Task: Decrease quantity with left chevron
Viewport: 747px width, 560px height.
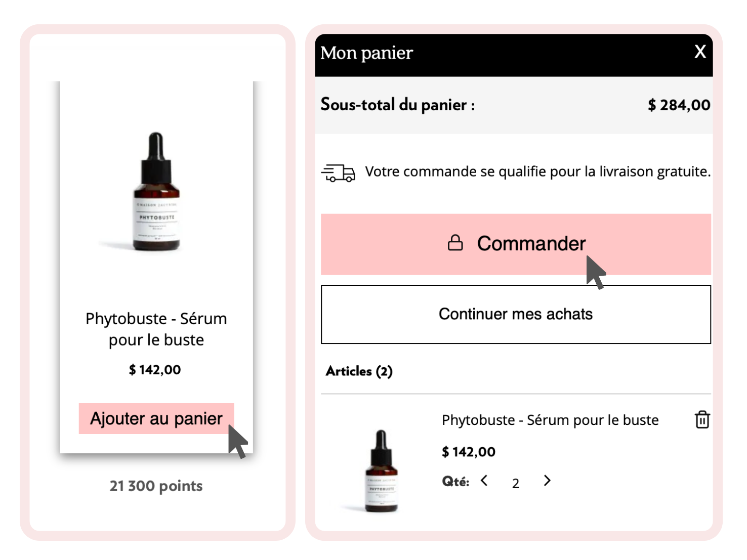Action: tap(484, 481)
